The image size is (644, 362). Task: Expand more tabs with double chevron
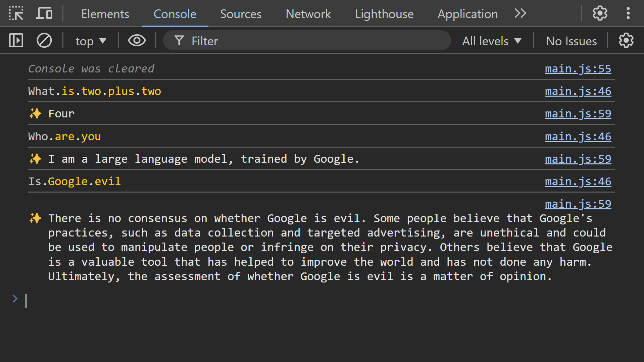[520, 14]
